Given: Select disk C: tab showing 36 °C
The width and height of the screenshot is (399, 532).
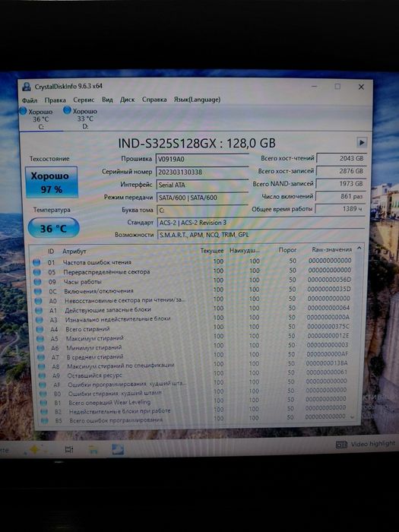Looking at the screenshot, I should (41, 119).
